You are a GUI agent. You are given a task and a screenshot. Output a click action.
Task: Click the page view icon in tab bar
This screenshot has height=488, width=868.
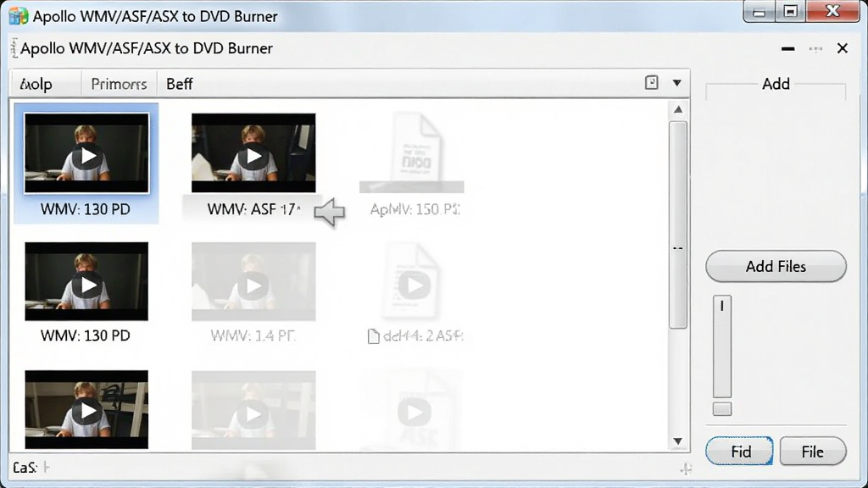(x=652, y=82)
